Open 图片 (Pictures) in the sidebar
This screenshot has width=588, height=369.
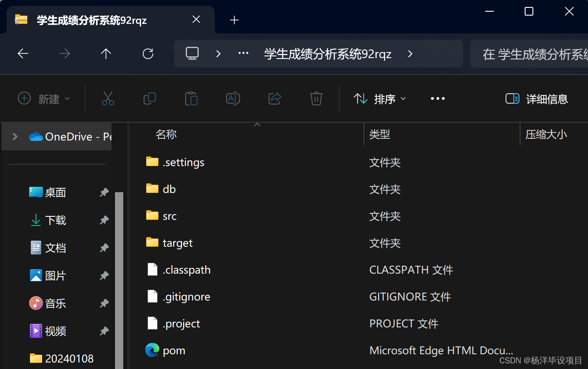point(47,276)
